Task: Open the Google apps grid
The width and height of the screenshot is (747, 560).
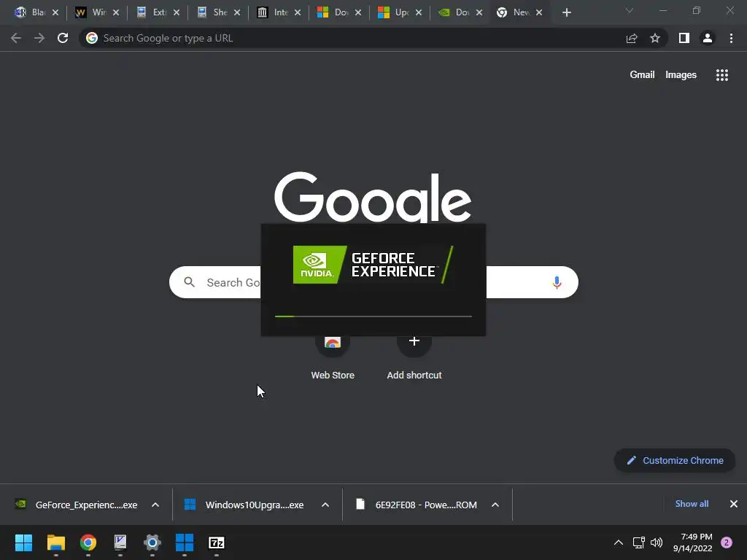Action: 721,75
